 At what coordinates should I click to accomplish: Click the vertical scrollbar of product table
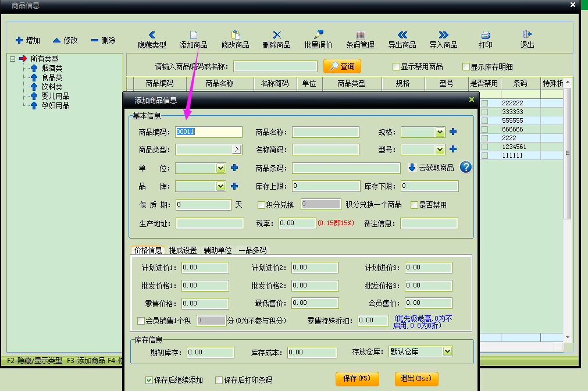coord(568,154)
